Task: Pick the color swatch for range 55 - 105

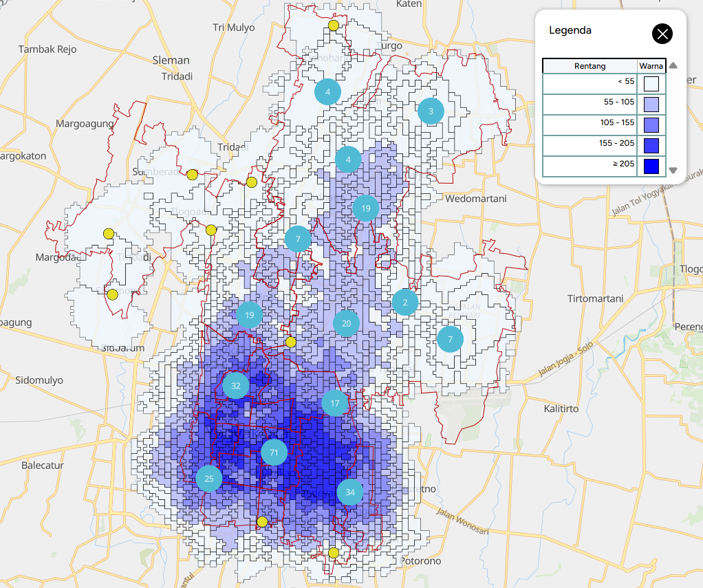Action: 651,105
